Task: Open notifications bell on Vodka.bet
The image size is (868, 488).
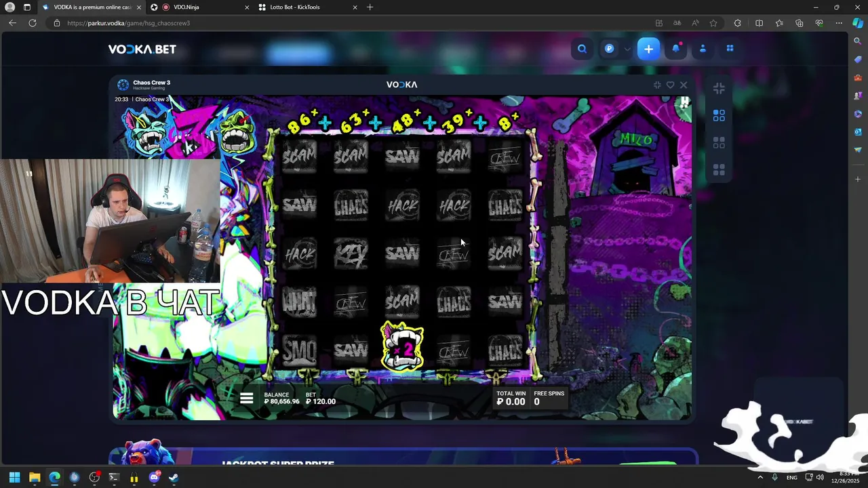Action: click(x=676, y=49)
